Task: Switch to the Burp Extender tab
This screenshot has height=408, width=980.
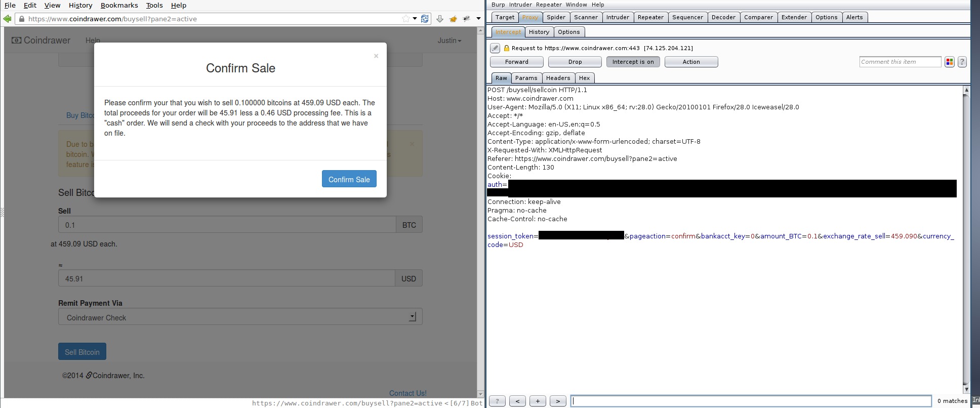Action: [794, 17]
